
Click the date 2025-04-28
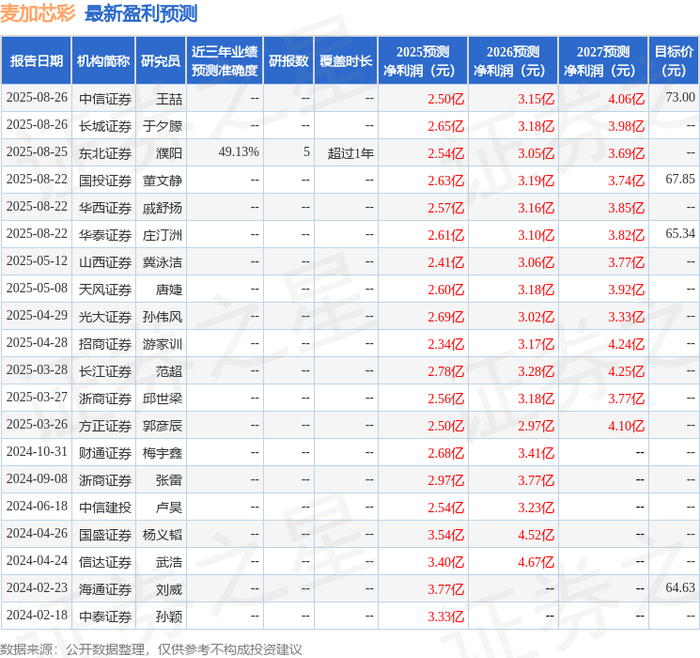[x=37, y=343]
